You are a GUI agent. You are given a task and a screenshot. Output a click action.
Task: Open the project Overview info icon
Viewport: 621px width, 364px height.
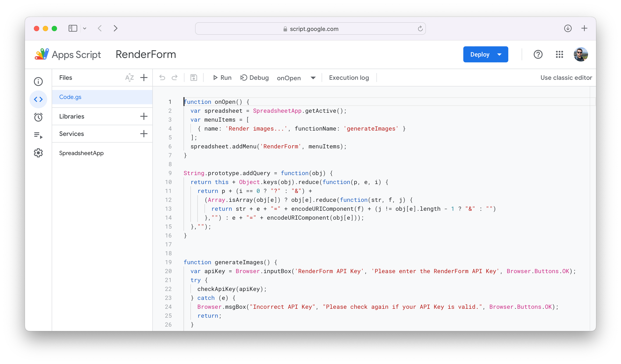pos(38,81)
